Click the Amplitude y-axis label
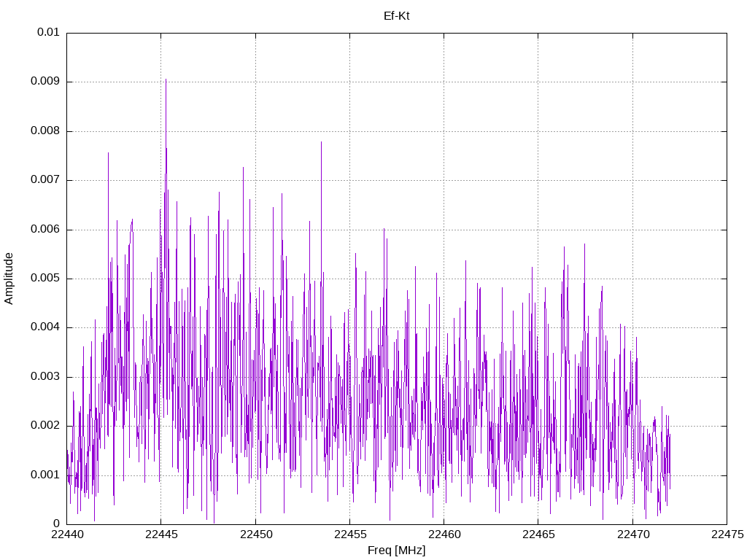 (9, 279)
